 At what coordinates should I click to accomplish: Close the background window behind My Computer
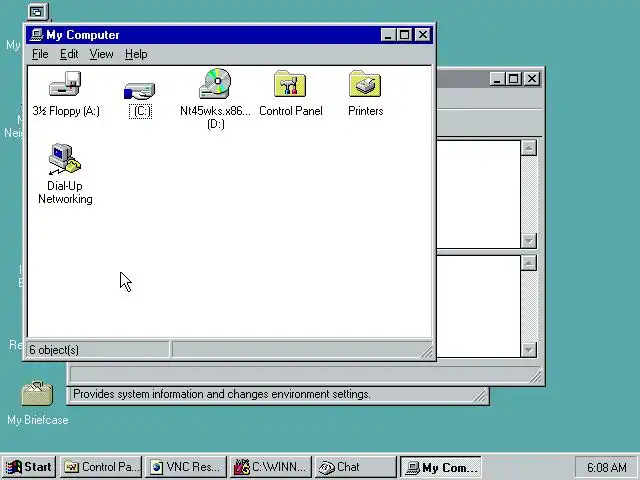(x=532, y=79)
